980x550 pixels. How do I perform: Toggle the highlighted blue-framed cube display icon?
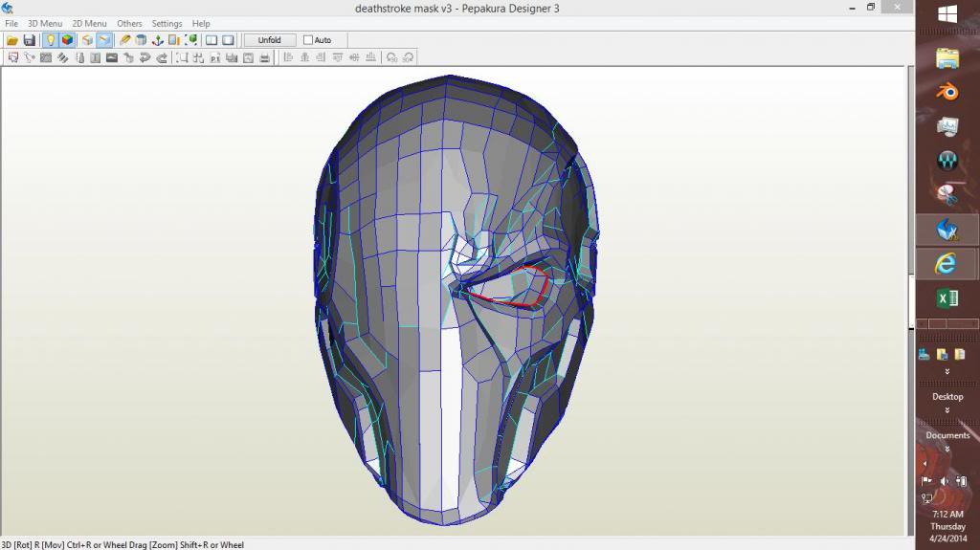point(104,40)
